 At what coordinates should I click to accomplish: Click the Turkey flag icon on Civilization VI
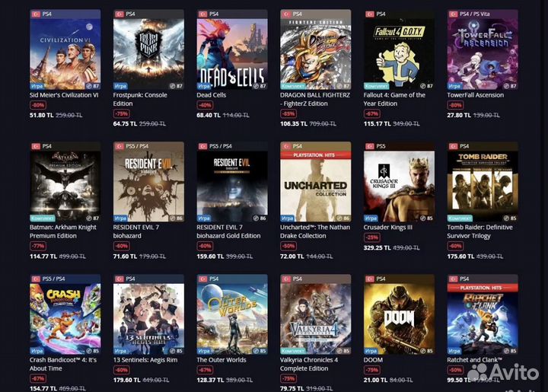pos(36,14)
